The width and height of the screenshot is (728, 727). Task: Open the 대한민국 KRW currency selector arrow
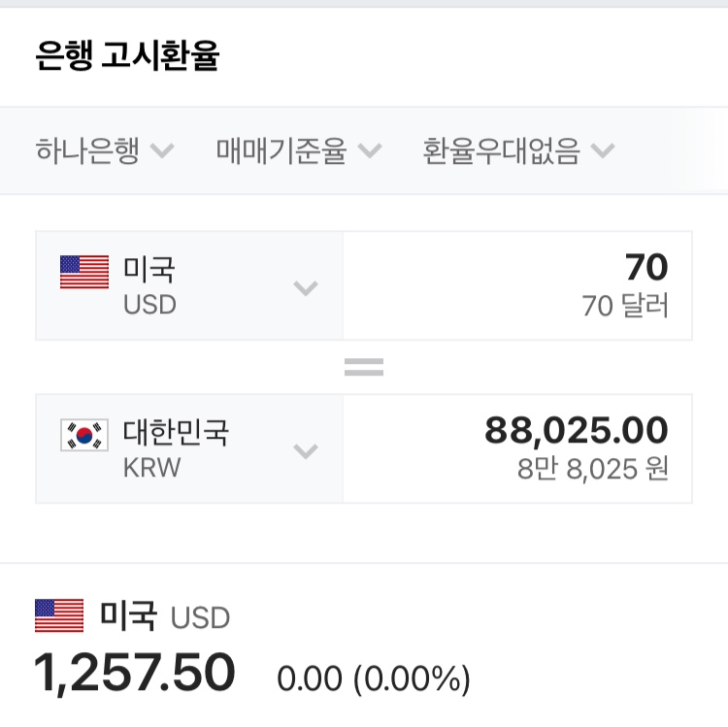pyautogui.click(x=306, y=451)
